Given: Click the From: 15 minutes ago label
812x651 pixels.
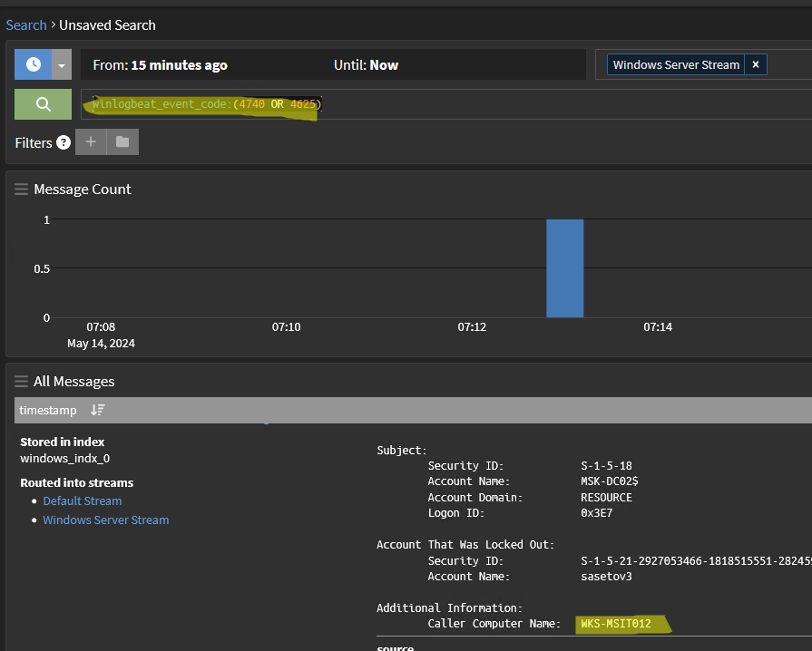Looking at the screenshot, I should (x=160, y=65).
